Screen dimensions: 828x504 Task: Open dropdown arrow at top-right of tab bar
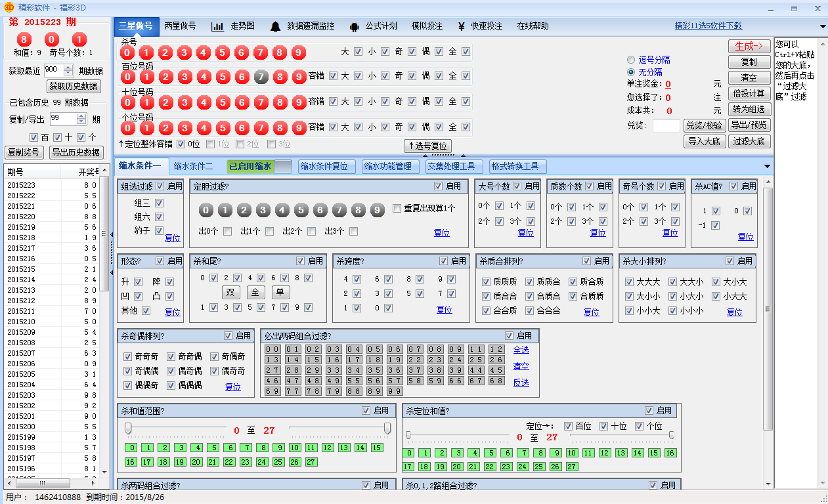tap(823, 26)
